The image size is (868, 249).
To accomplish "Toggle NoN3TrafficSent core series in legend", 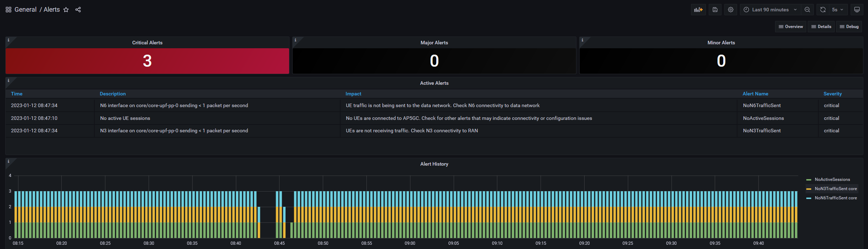I will click(x=836, y=189).
